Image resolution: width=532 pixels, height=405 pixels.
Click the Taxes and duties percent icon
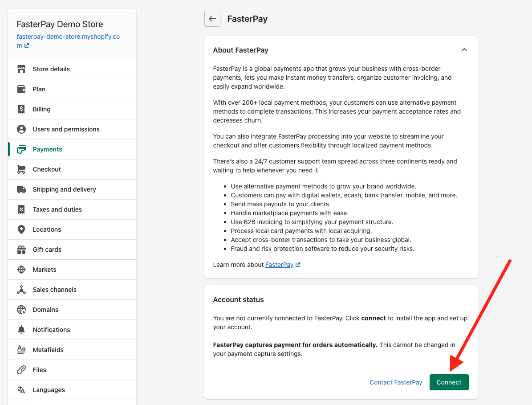click(x=21, y=209)
